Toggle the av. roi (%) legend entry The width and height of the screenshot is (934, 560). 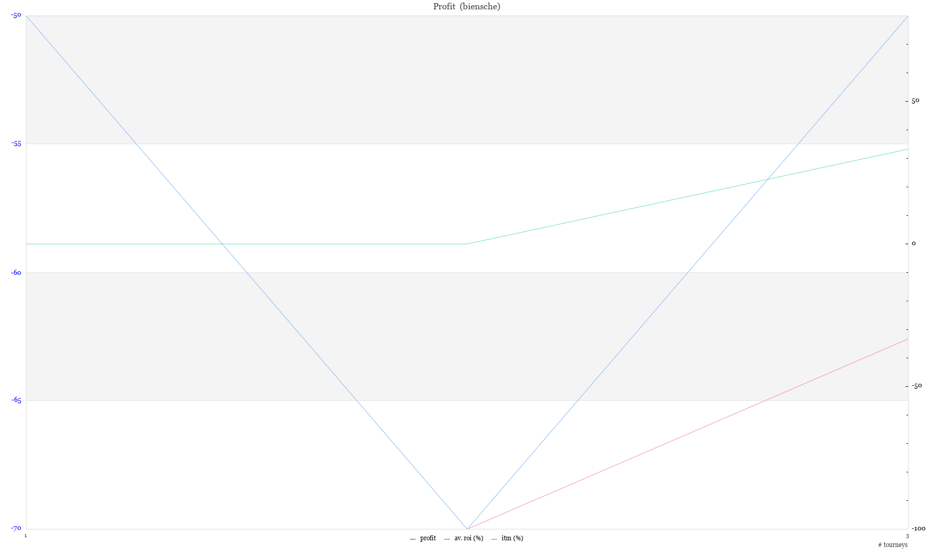click(469, 538)
